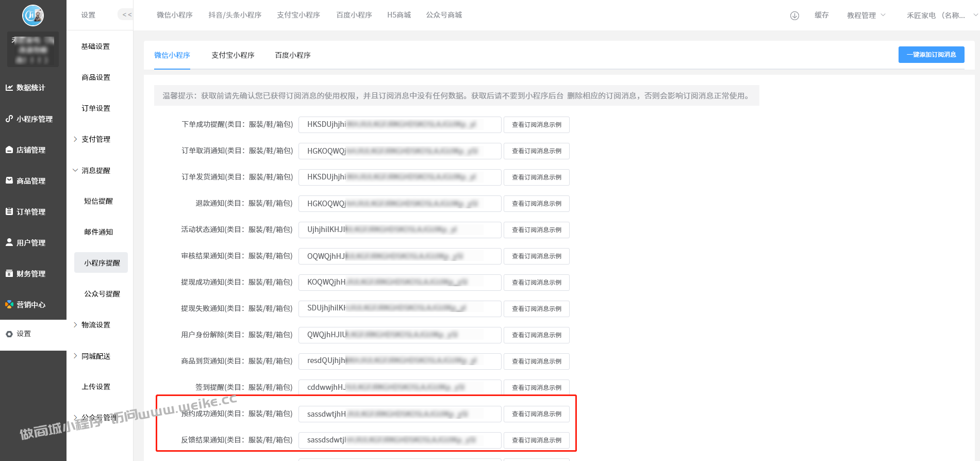Focus the 订单取消通知 template ID field
This screenshot has width=980, height=461.
point(400,151)
